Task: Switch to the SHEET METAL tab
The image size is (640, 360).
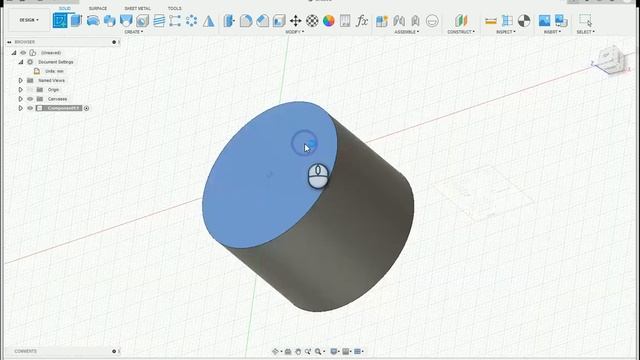Action: coord(138,8)
